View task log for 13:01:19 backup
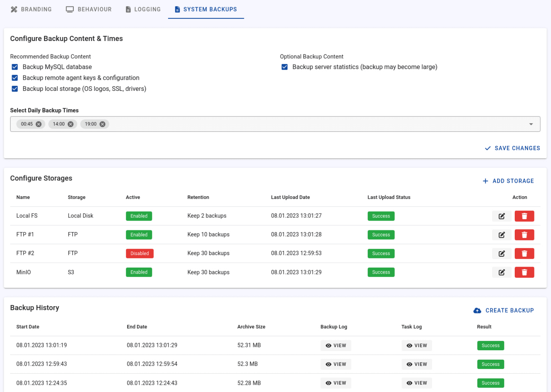Screen dimensions: 551x392 tap(417, 346)
